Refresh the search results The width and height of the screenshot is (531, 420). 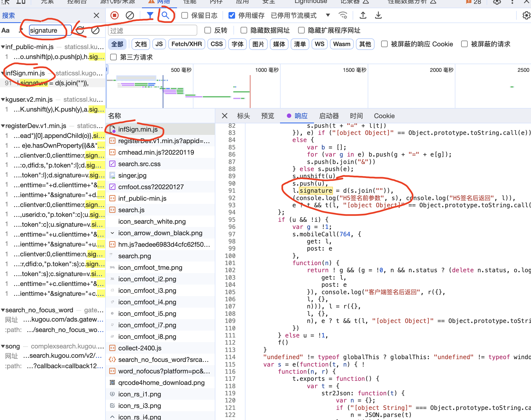[x=80, y=30]
